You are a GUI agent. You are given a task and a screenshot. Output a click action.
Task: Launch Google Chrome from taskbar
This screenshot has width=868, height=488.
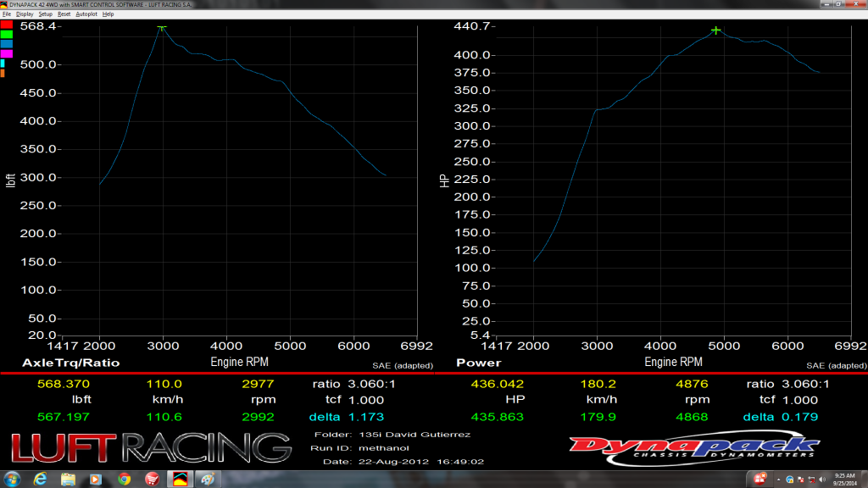tap(124, 479)
